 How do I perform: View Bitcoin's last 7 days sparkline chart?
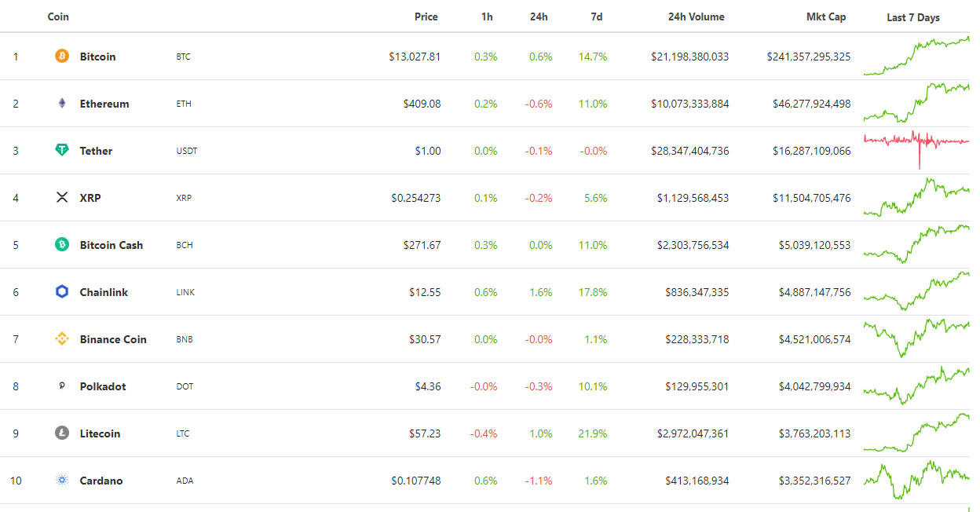click(916, 57)
